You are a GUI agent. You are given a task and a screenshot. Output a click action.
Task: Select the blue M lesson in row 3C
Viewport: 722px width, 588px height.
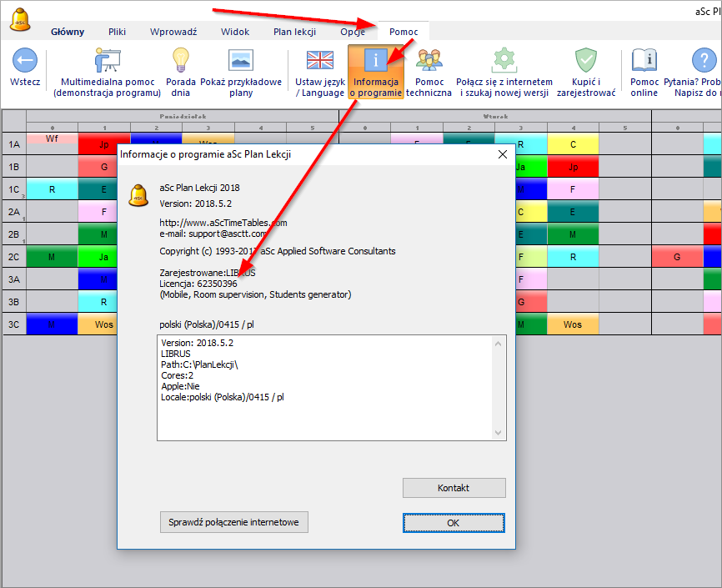[52, 324]
